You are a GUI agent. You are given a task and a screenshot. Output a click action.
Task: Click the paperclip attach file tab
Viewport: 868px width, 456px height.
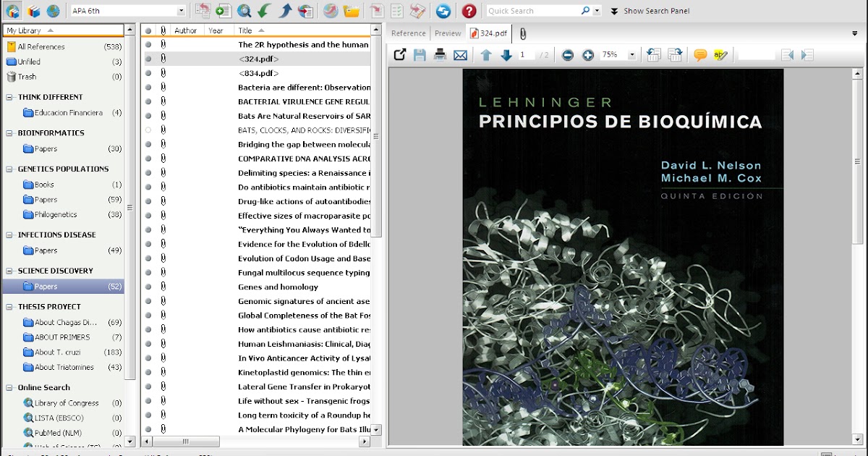click(x=522, y=33)
